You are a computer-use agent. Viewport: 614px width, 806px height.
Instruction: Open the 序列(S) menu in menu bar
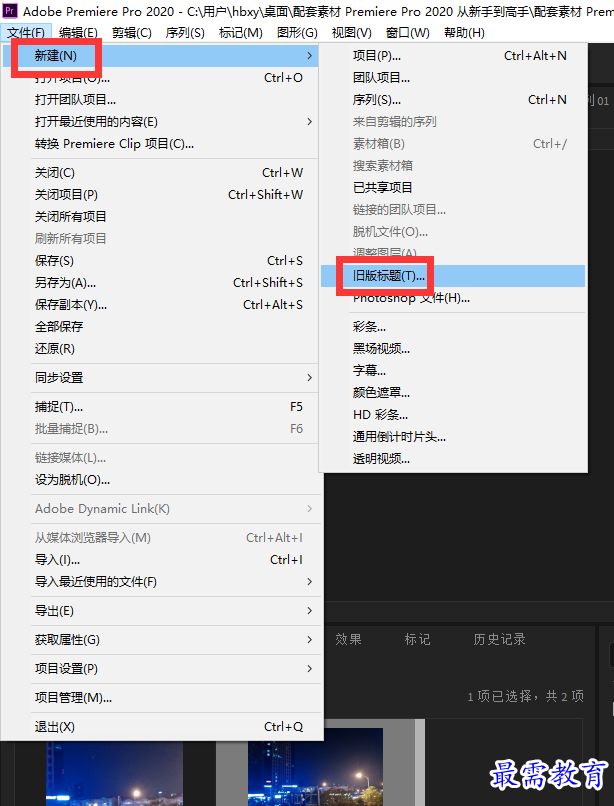(185, 33)
